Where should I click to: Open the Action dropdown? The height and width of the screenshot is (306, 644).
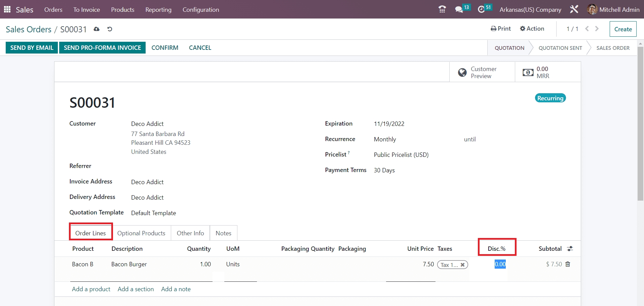(x=532, y=29)
